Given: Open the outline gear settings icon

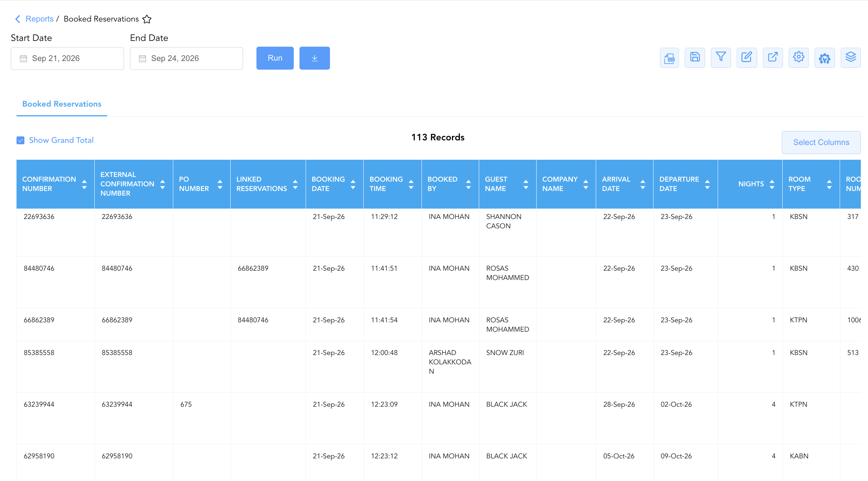Looking at the screenshot, I should pyautogui.click(x=799, y=58).
